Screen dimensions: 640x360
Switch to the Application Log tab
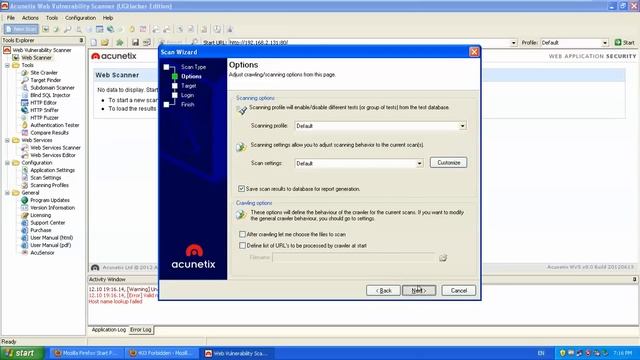109,329
